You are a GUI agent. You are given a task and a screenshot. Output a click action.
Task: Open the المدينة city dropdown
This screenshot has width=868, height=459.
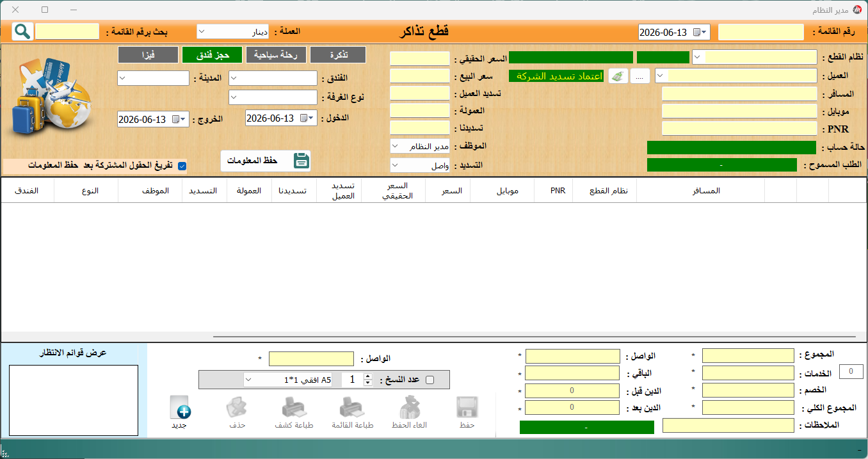tap(123, 78)
